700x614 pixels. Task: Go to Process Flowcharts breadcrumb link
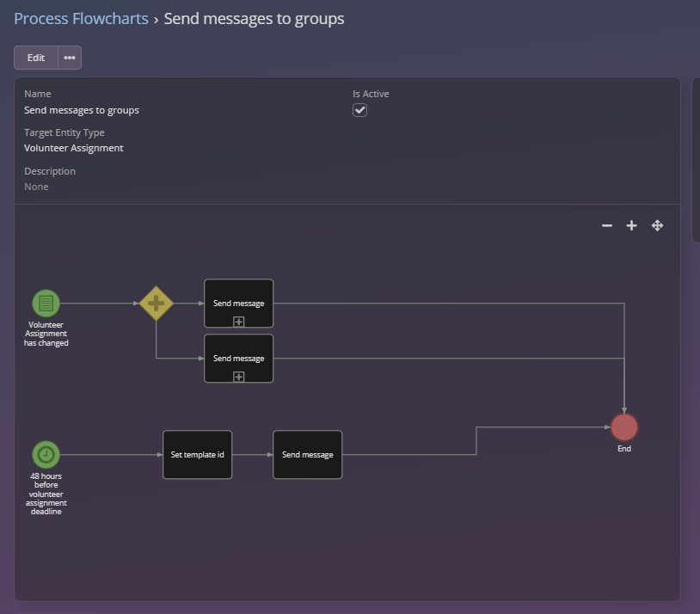coord(81,18)
